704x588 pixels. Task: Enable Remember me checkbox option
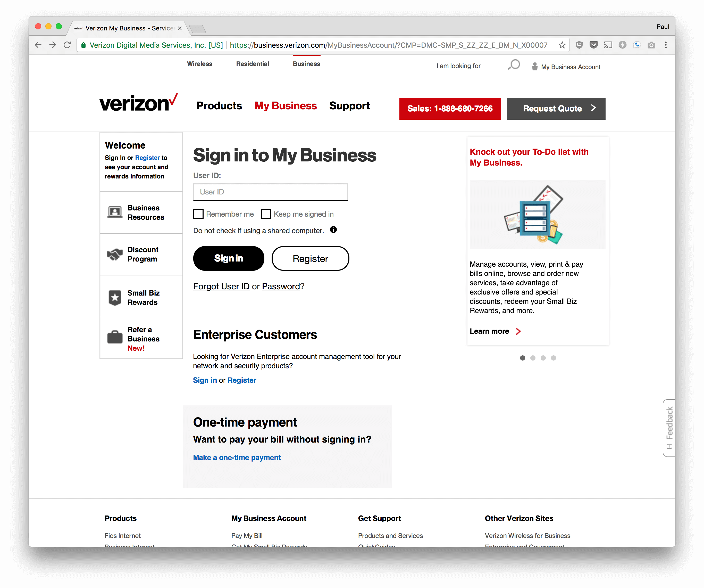click(x=198, y=214)
